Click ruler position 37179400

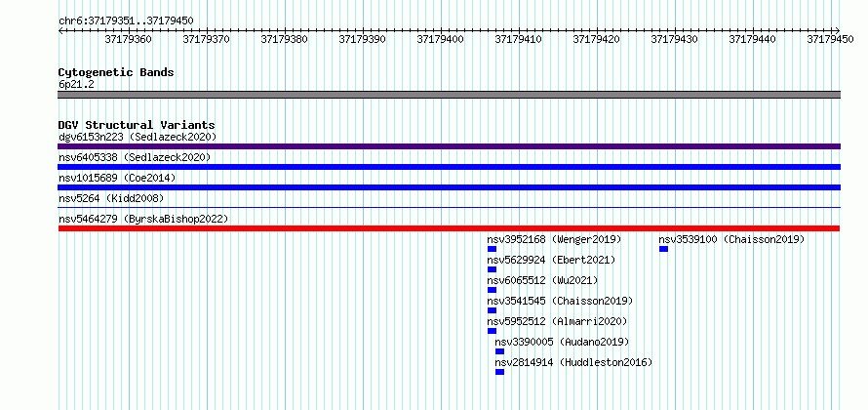(x=440, y=39)
